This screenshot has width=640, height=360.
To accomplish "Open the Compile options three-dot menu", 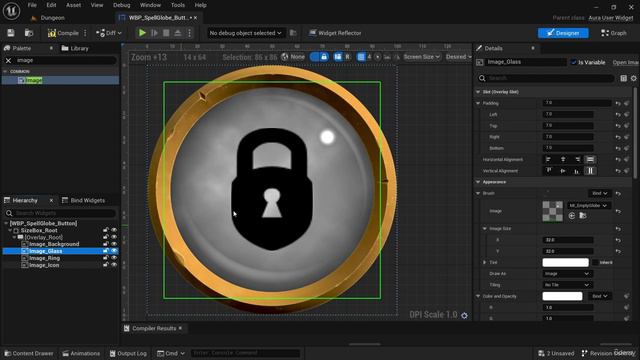I will (85, 33).
